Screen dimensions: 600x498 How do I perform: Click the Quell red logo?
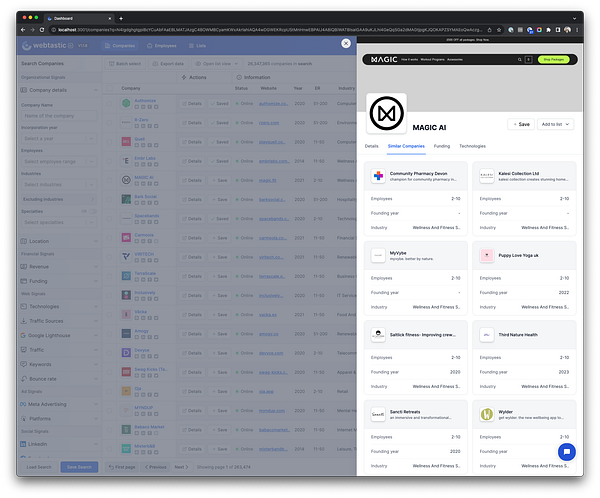coord(126,142)
